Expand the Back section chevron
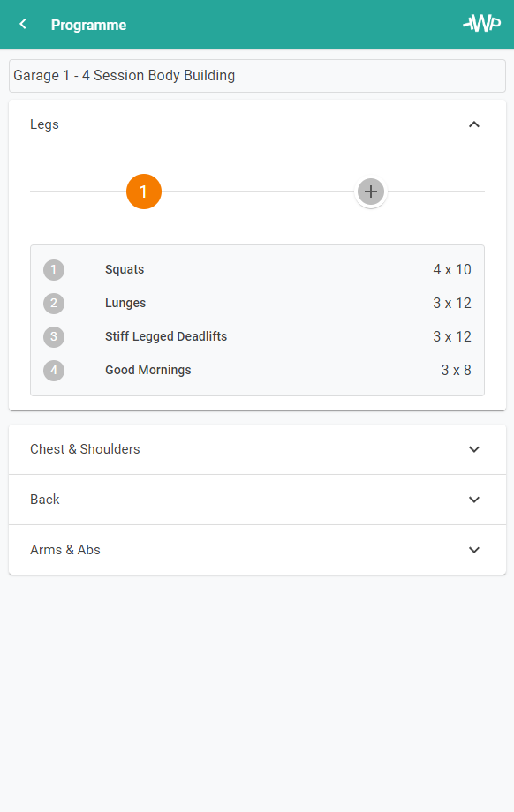The image size is (514, 812). pos(474,500)
